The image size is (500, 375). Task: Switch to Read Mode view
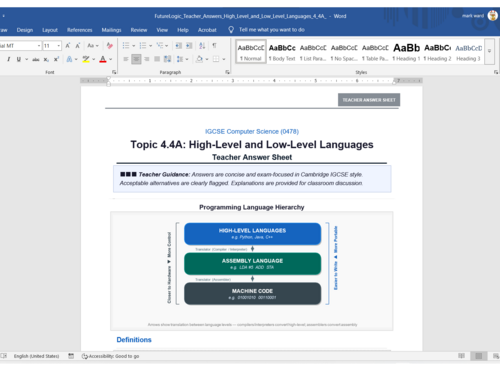(x=461, y=356)
